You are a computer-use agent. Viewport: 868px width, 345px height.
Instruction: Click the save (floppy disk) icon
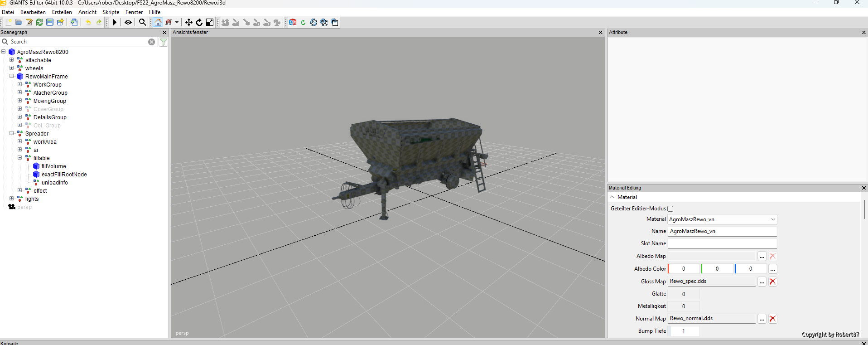(50, 22)
